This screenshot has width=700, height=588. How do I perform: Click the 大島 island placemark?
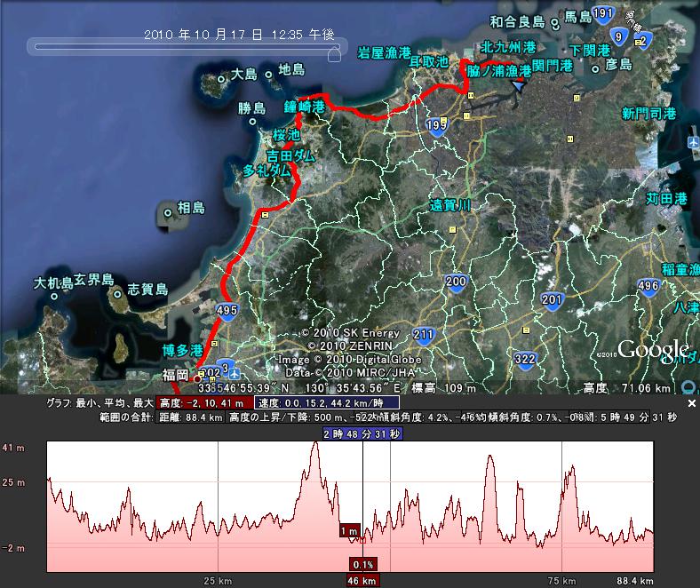[x=221, y=79]
